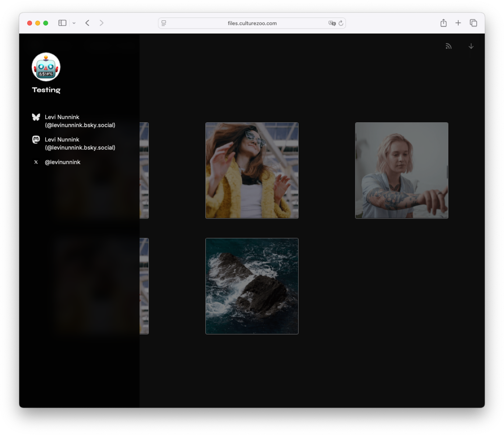Reload the current page

(341, 23)
